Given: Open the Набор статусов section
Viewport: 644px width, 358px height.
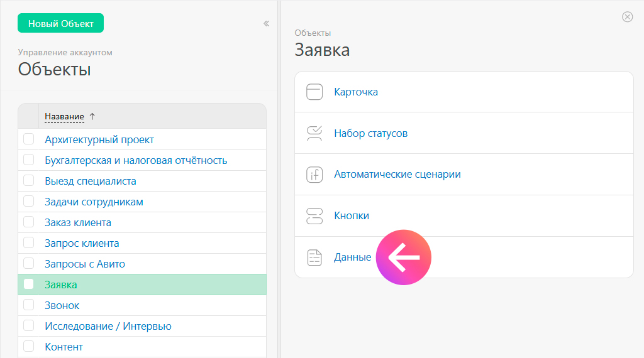Looking at the screenshot, I should (x=370, y=133).
